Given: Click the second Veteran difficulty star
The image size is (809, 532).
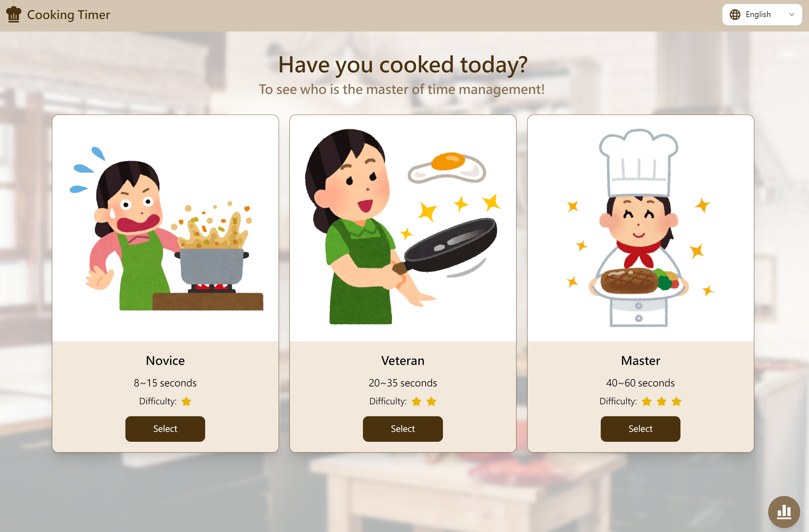Looking at the screenshot, I should 431,401.
